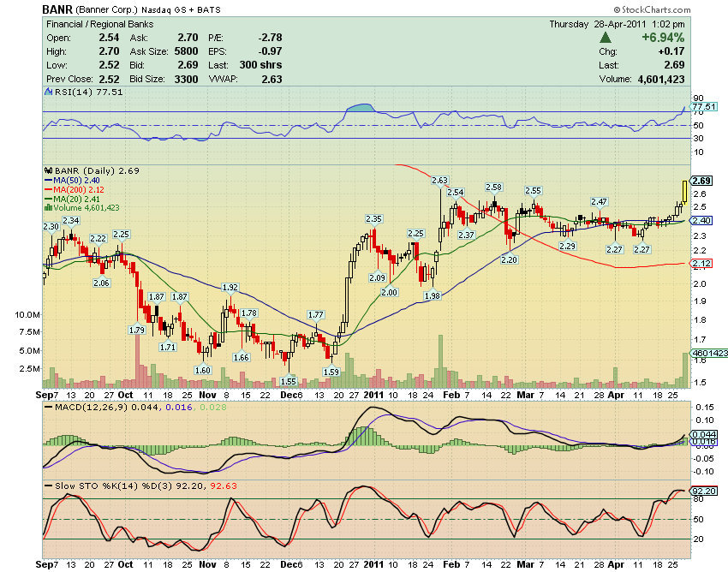Click the StockCharts.com copyright mark
Screen dimensions: 728x572
point(652,9)
